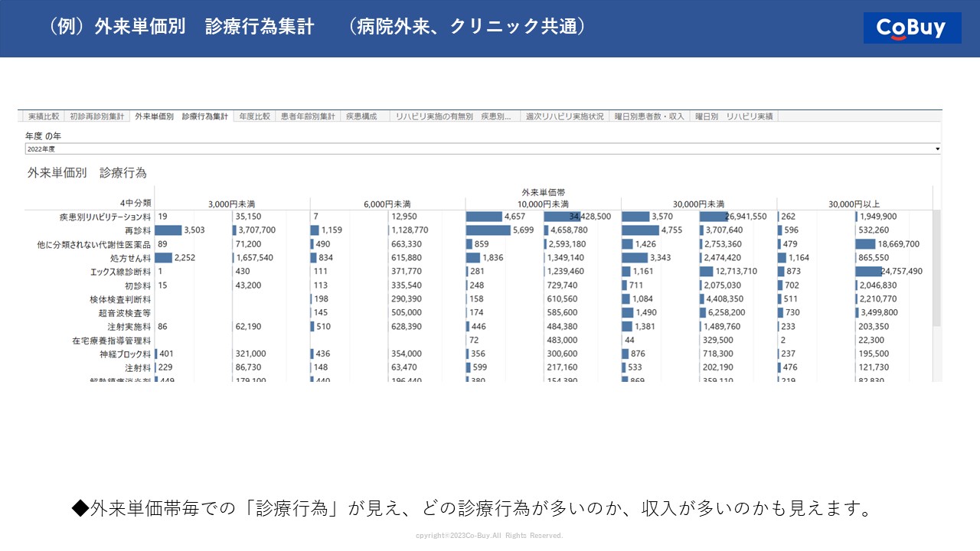This screenshot has width=980, height=551.
Task: Go to the 患者年齢別集計 tab
Action: pyautogui.click(x=308, y=116)
